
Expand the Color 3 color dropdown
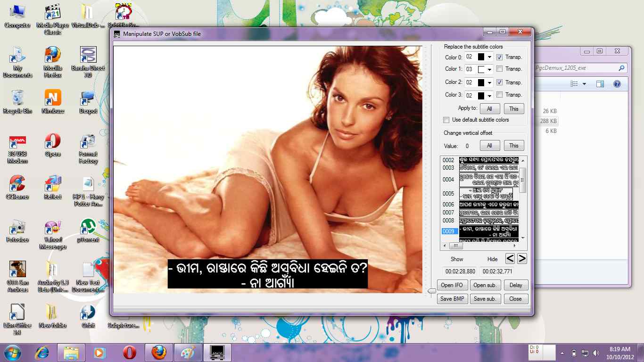point(489,96)
